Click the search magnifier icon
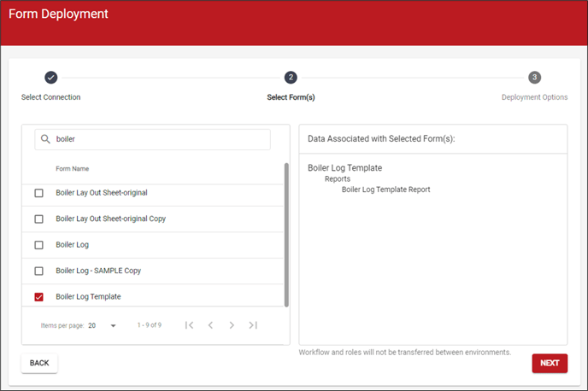588x391 pixels. click(x=45, y=139)
